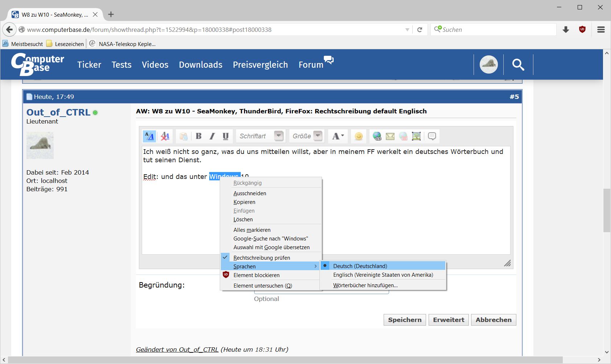The image size is (611, 364).
Task: Open the smiley inserter
Action: [359, 136]
